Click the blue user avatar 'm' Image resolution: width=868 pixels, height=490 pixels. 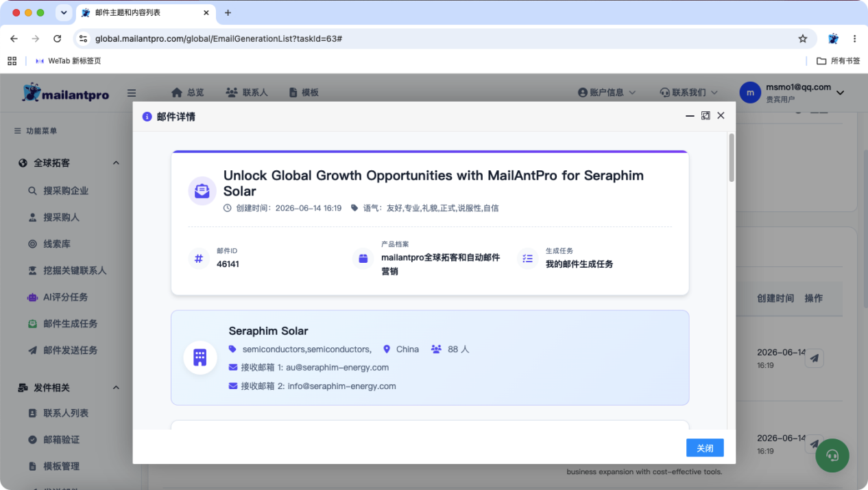750,93
